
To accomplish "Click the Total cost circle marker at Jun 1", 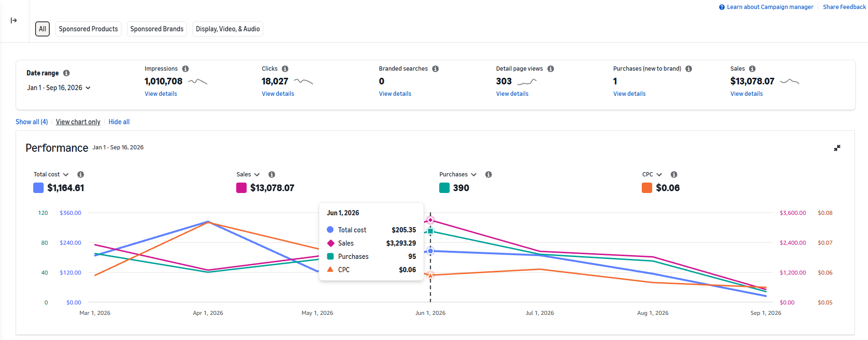I will pos(430,251).
